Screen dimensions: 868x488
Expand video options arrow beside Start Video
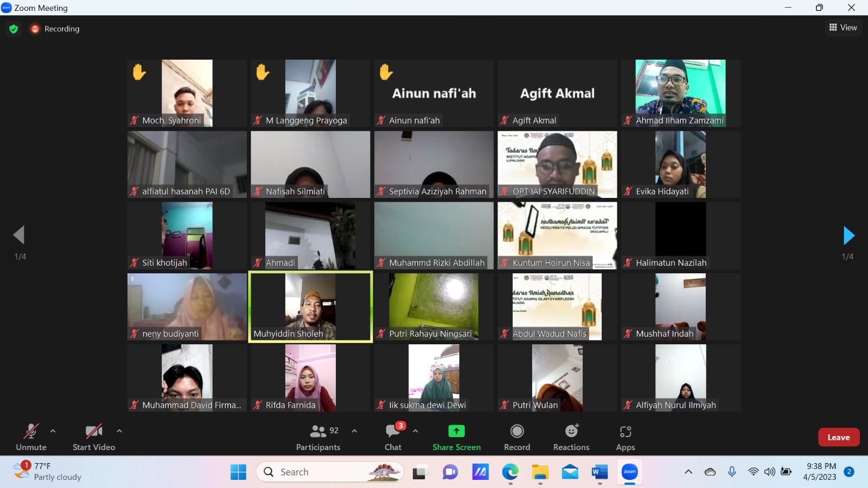pos(119,431)
